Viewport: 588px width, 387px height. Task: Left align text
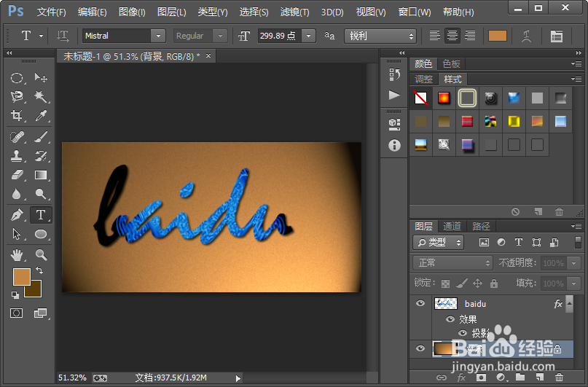(x=435, y=36)
